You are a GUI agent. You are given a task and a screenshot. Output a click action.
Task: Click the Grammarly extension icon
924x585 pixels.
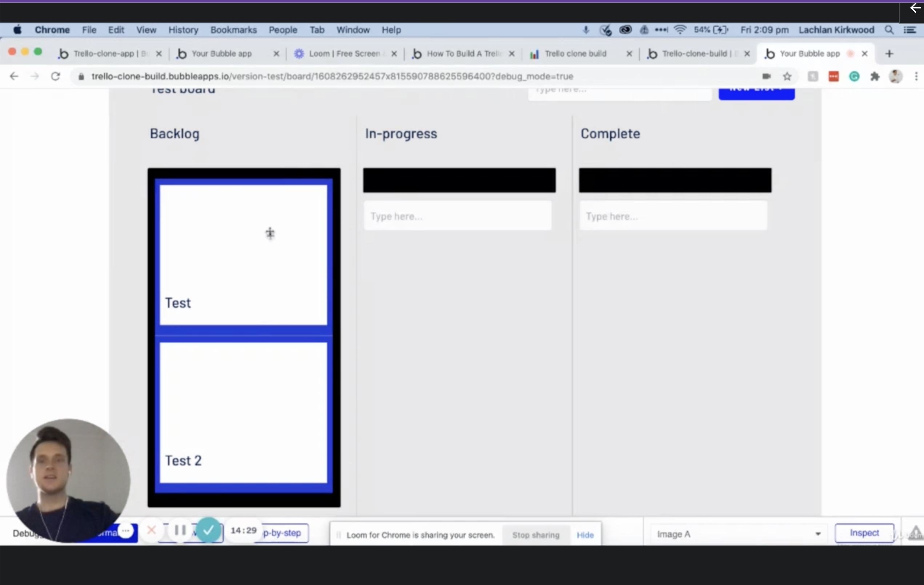point(854,77)
